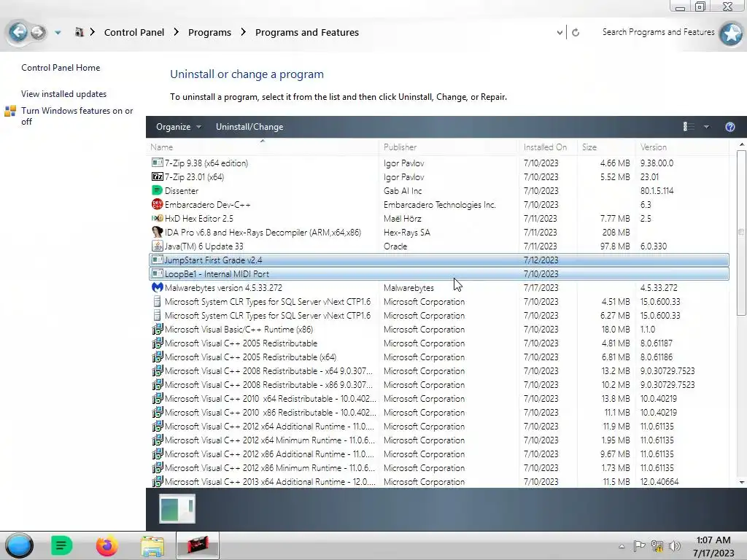747x560 pixels.
Task: Click the active Control Panel taskbar item
Action: tap(197, 545)
